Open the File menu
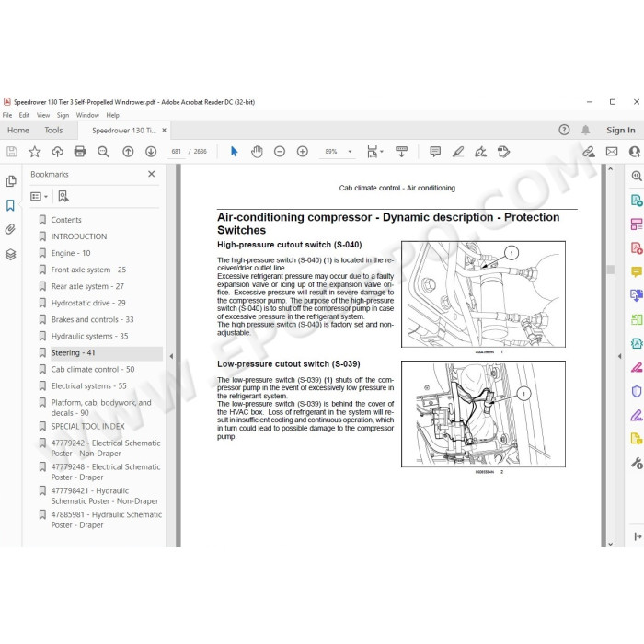 pyautogui.click(x=7, y=115)
